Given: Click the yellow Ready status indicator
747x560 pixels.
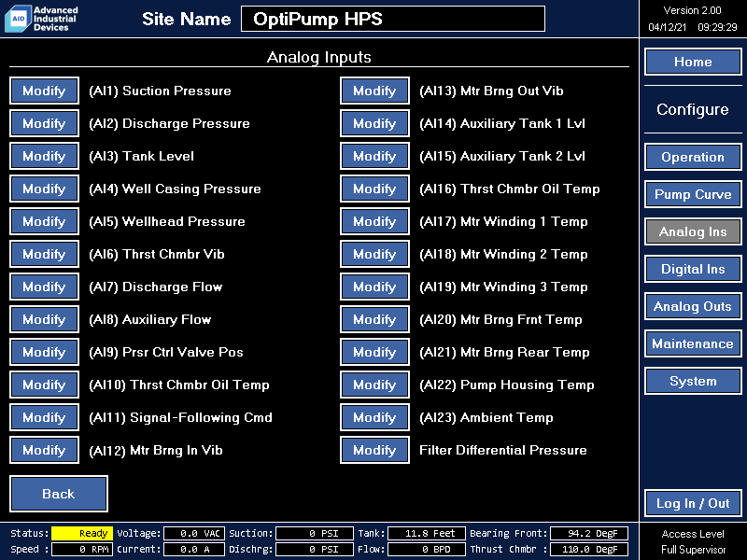Looking at the screenshot, I should [82, 533].
